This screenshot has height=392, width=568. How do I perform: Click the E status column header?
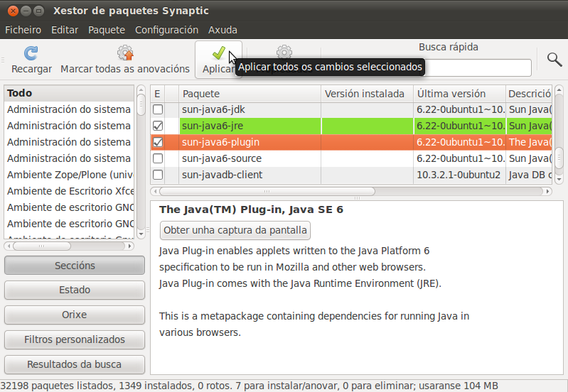(158, 94)
